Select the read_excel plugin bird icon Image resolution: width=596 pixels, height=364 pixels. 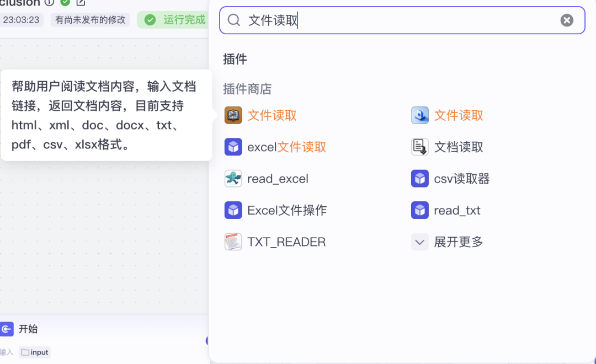(233, 179)
